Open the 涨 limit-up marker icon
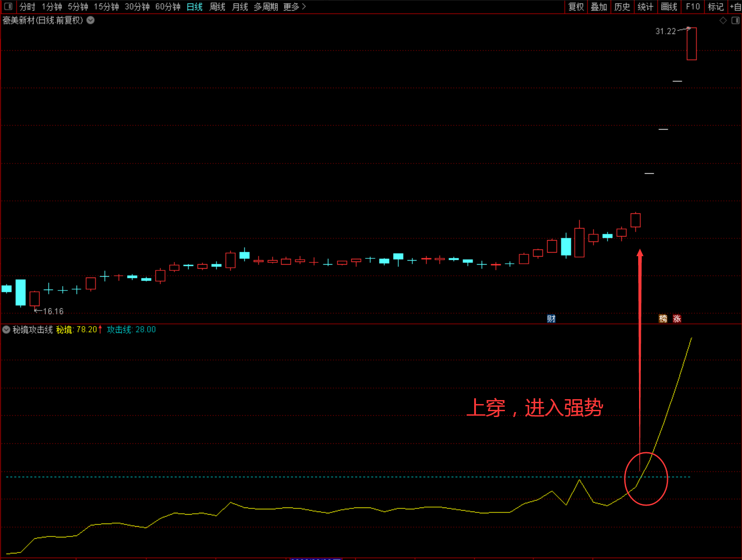The image size is (742, 560). 677,319
